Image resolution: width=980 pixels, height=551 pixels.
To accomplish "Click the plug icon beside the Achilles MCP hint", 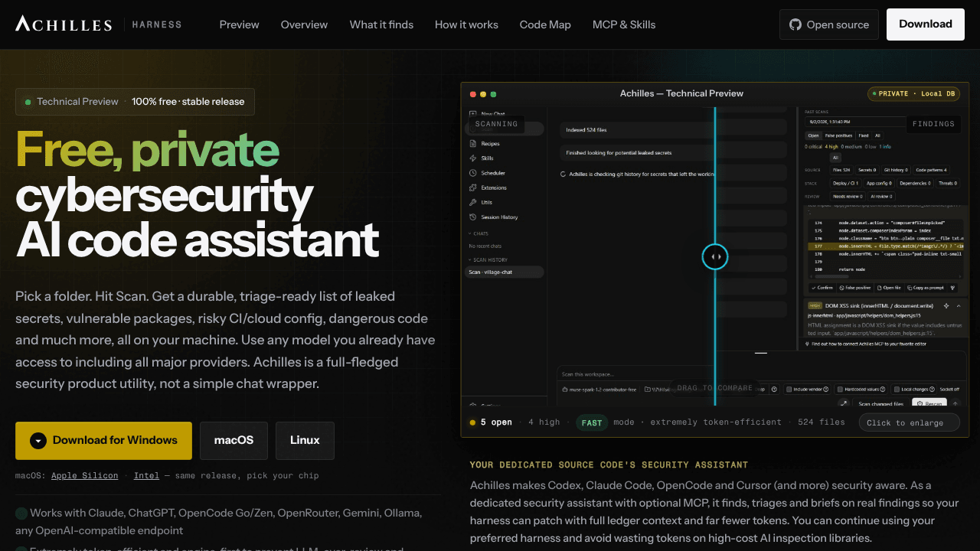I will tap(808, 344).
